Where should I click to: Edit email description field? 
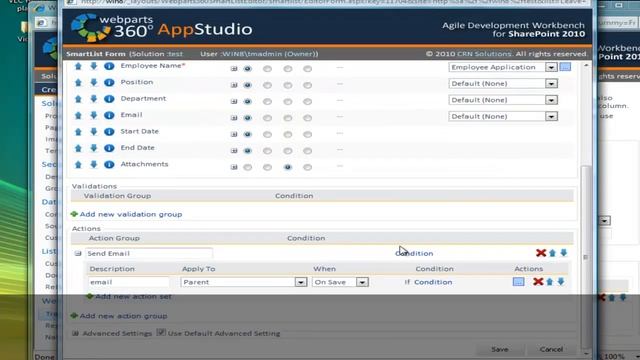[129, 282]
